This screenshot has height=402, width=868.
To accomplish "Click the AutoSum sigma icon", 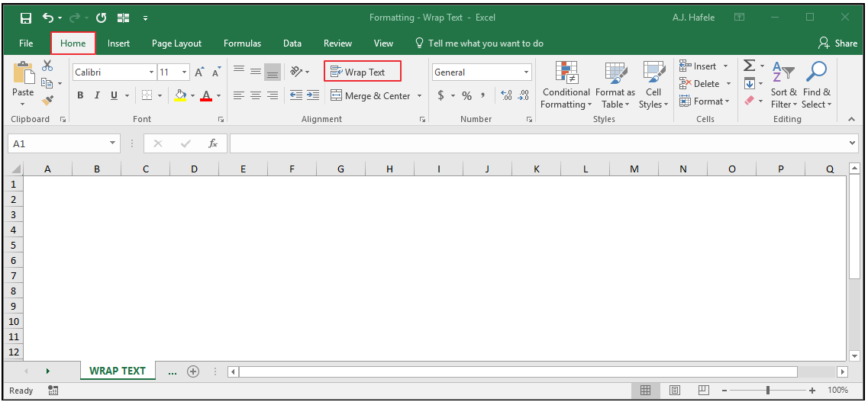I will tap(749, 66).
